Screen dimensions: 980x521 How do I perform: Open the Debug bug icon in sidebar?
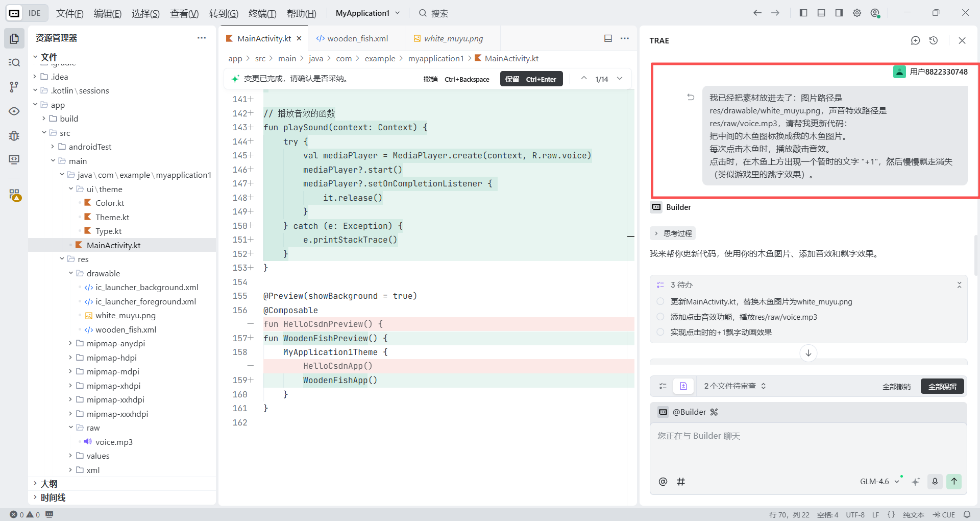click(x=14, y=135)
